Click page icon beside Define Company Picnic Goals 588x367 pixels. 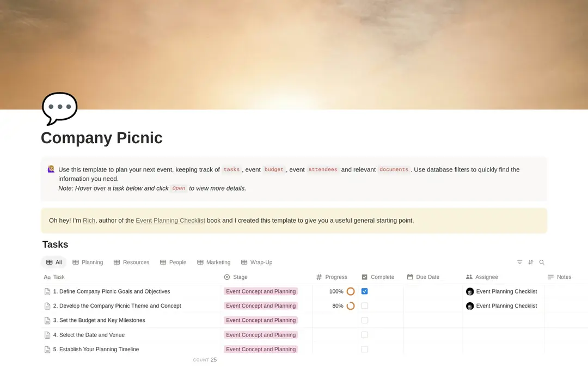[47, 292]
